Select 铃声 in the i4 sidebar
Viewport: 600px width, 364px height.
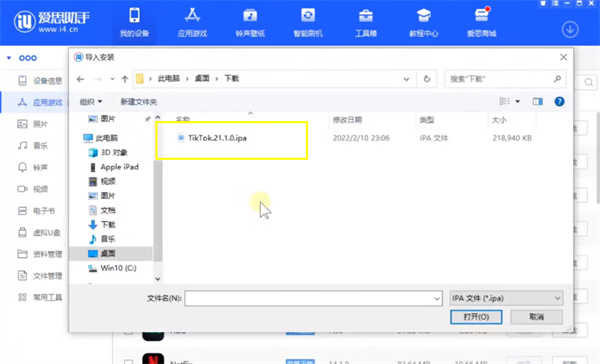click(x=33, y=167)
